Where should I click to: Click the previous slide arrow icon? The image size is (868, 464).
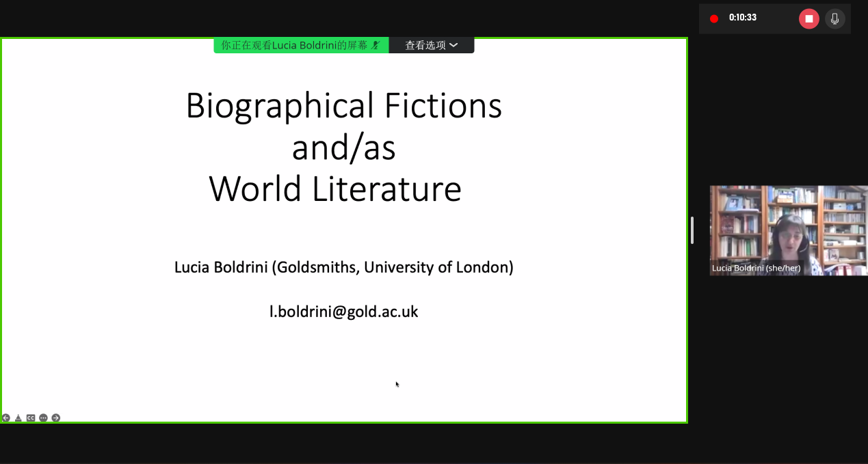pos(6,418)
